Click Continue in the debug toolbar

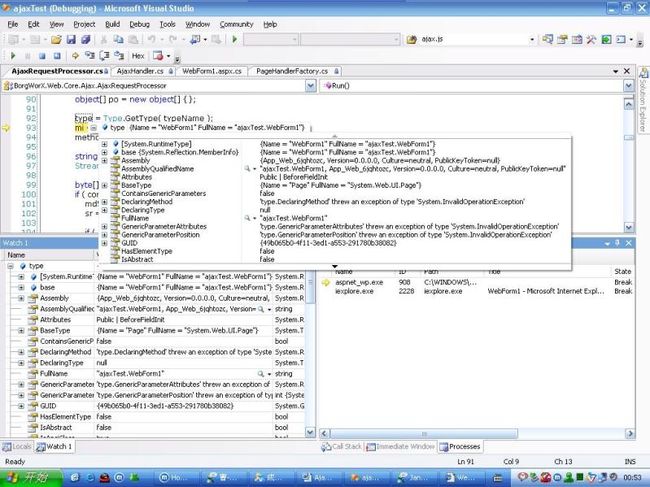pyautogui.click(x=13, y=56)
